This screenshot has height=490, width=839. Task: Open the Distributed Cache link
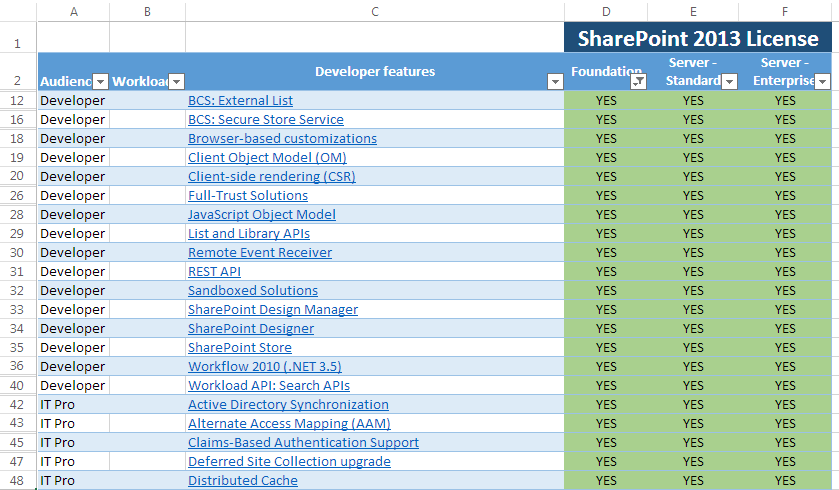pos(243,480)
